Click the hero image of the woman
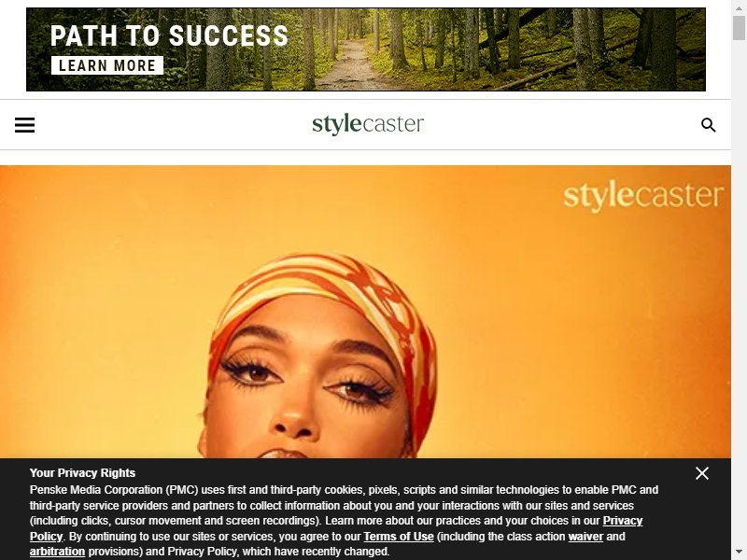Screen dimensions: 747x560 click(365, 312)
